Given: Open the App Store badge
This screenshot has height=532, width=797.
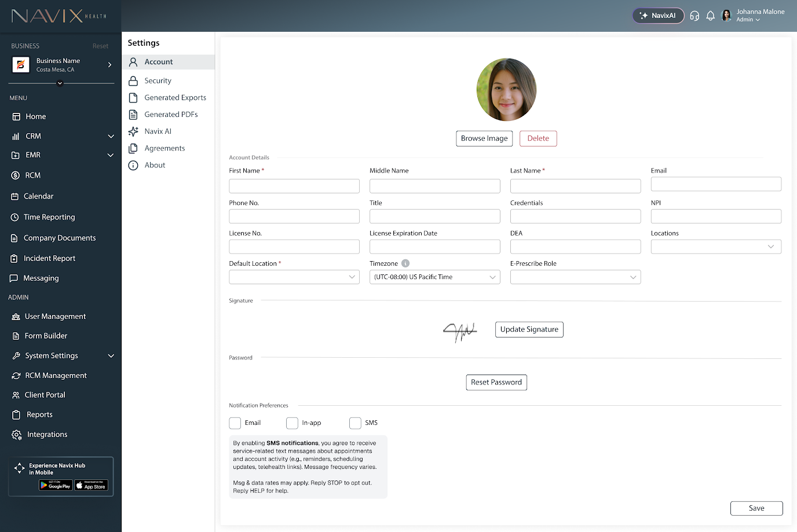Looking at the screenshot, I should click(91, 485).
